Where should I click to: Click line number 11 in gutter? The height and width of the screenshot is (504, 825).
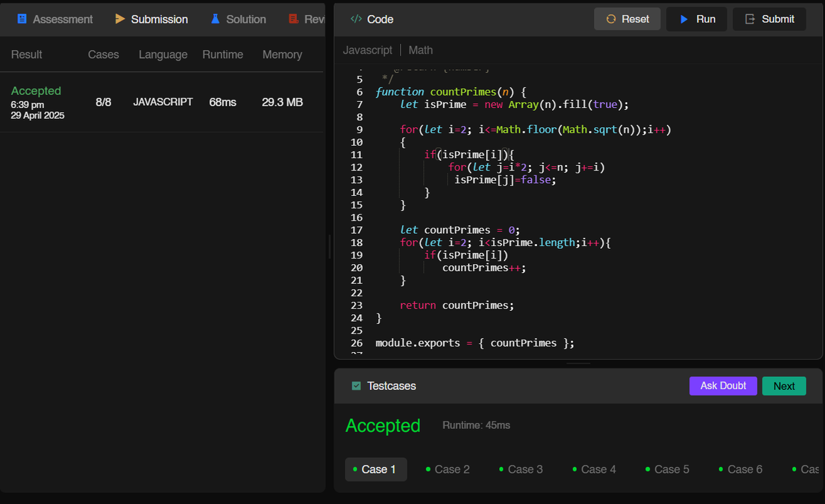356,155
